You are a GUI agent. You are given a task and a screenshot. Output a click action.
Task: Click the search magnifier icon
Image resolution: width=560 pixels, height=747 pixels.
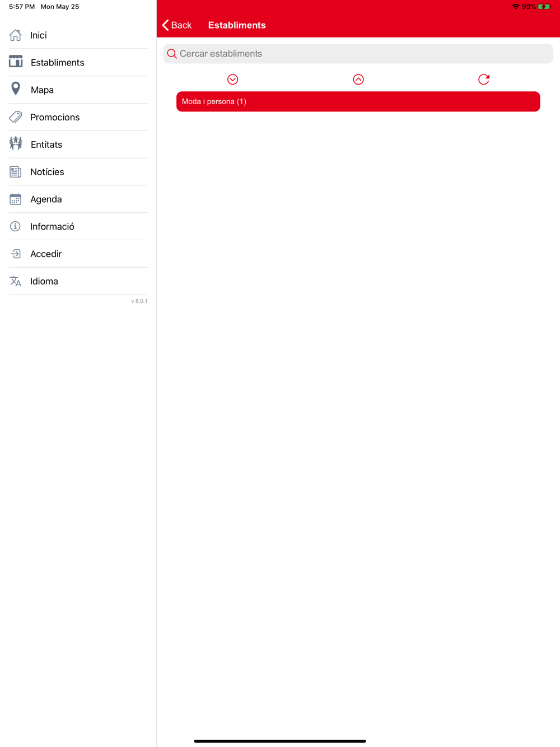coord(172,54)
